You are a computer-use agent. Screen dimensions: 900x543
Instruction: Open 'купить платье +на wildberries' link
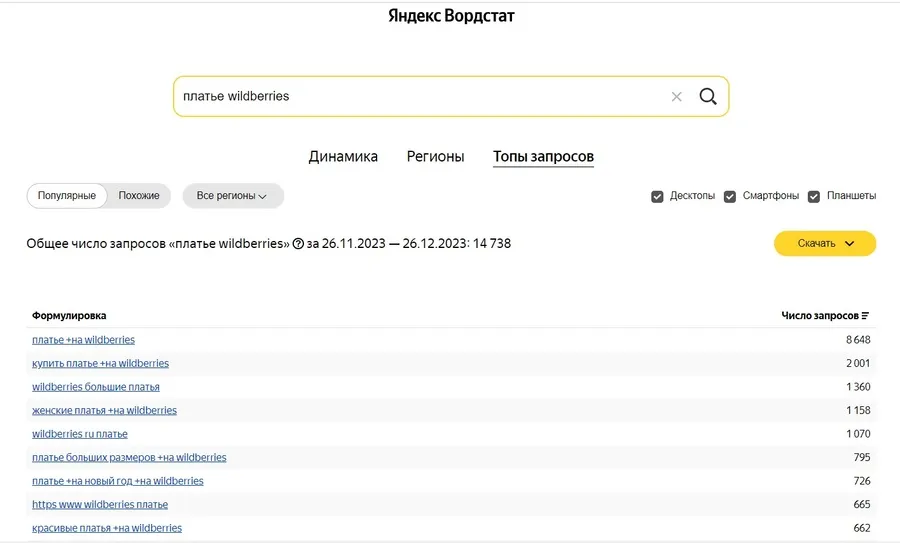tap(100, 363)
